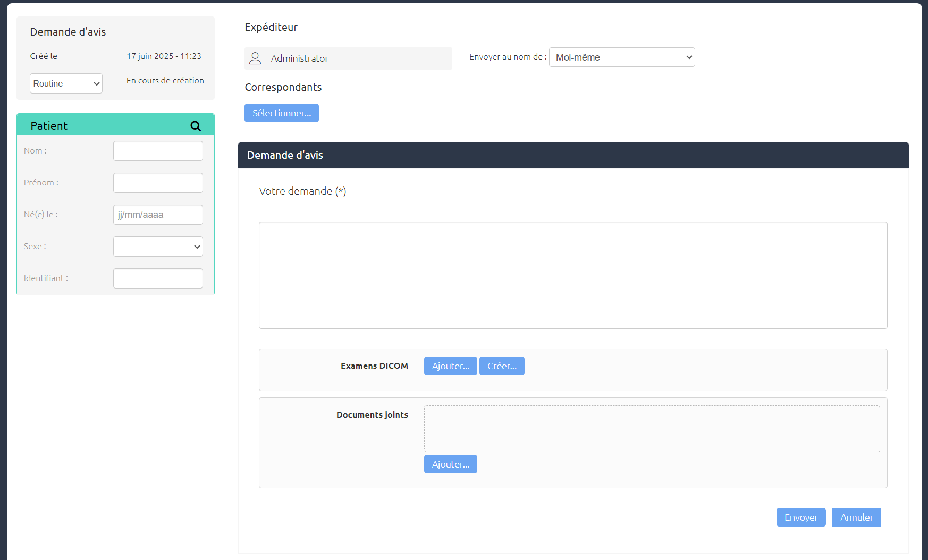Click the '17 juin 2025 - 11:23' date text
Screen dimensions: 928x560
pos(164,56)
